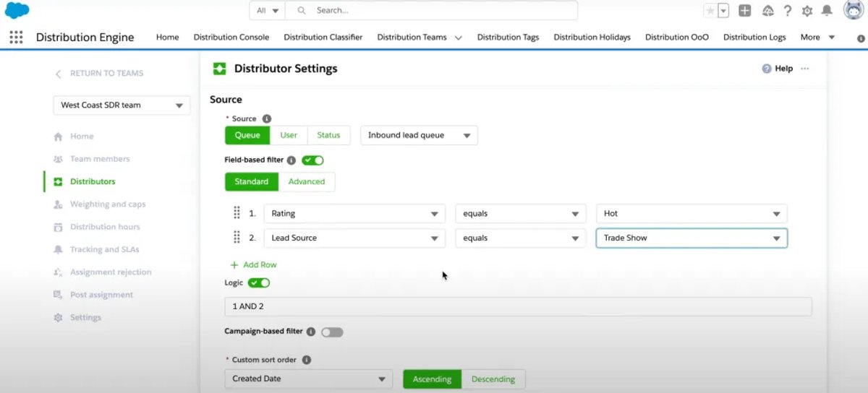
Task: Click drag handle for filter row 2
Action: 237,238
